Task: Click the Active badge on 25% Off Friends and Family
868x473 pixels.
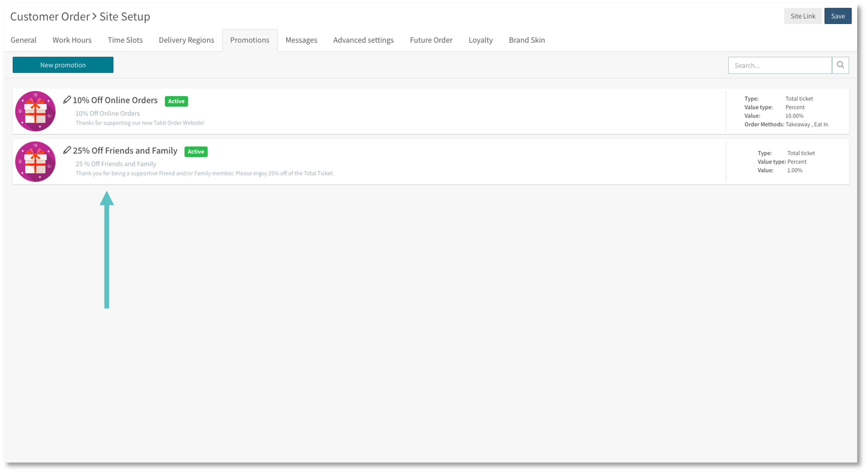Action: tap(196, 151)
